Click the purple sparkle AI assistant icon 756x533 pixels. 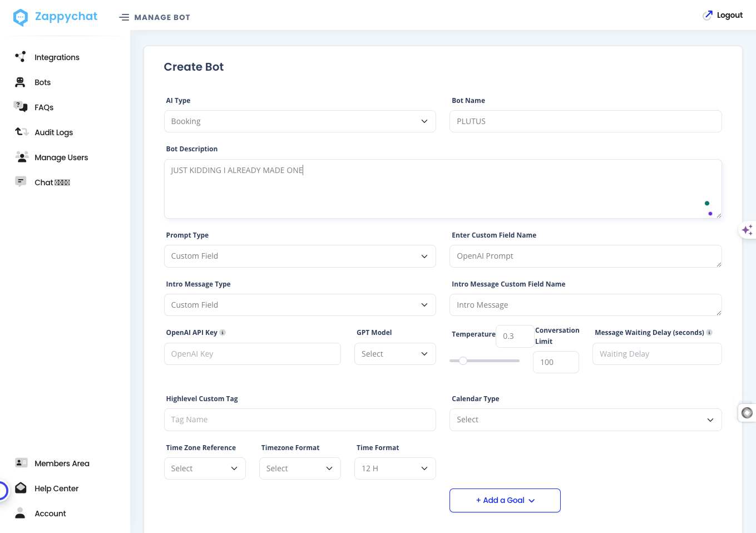[747, 230]
